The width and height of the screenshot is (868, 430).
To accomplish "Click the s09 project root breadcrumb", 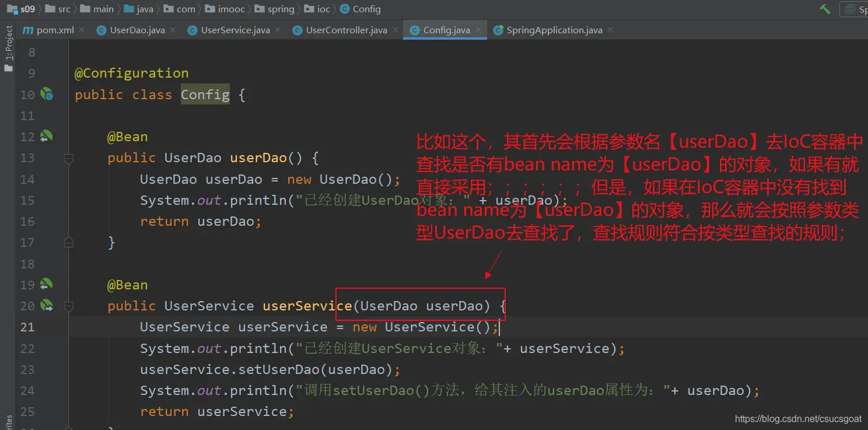I will pyautogui.click(x=22, y=9).
